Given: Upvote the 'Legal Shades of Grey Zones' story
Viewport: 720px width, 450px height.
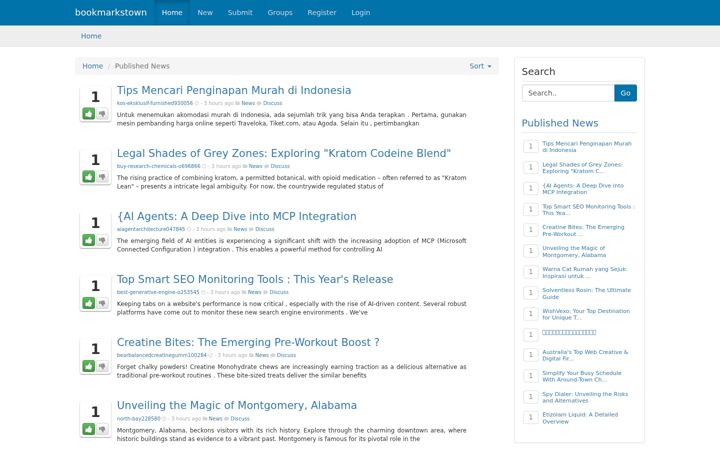Looking at the screenshot, I should pos(89,176).
